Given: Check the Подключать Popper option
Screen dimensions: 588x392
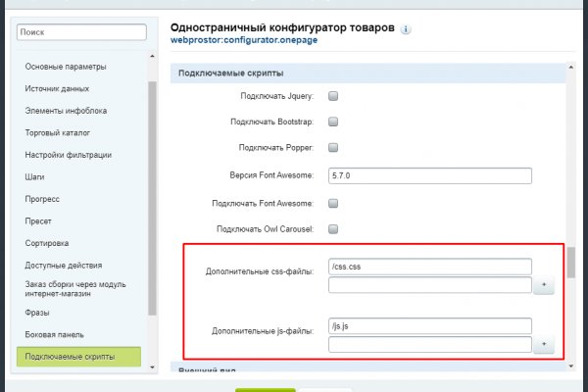Looking at the screenshot, I should (333, 149).
